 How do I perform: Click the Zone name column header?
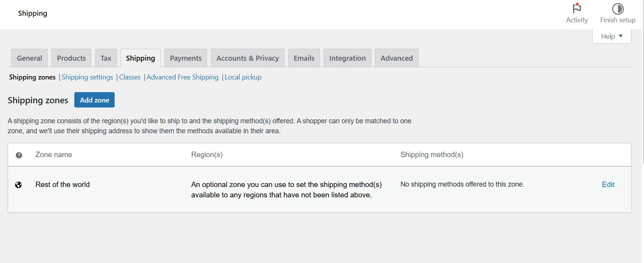point(54,155)
